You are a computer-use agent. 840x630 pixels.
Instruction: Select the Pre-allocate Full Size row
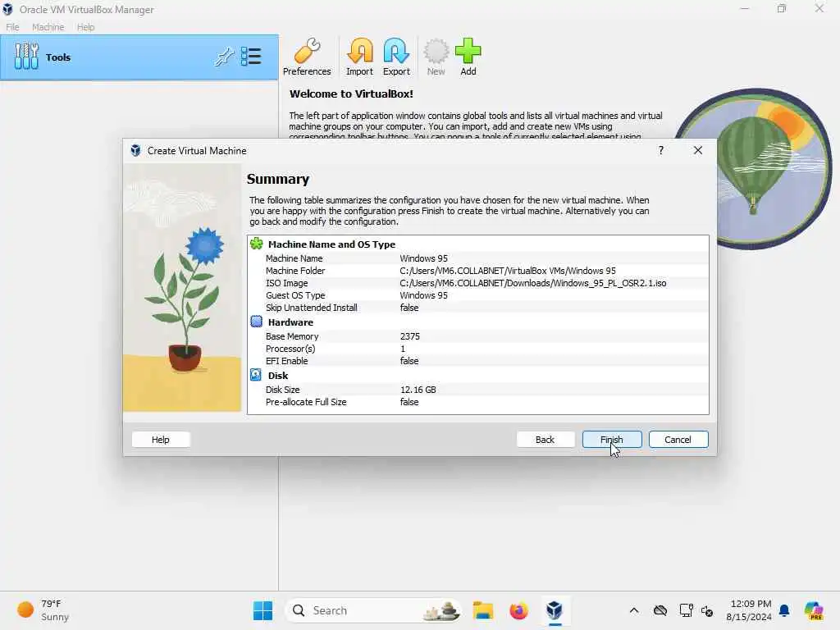pos(478,402)
